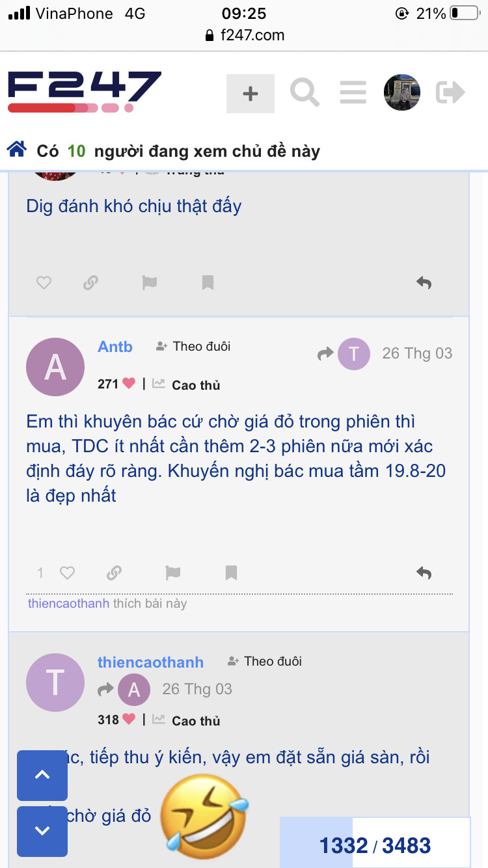Copy link of Antb's post
The image size is (488, 868).
[x=114, y=573]
